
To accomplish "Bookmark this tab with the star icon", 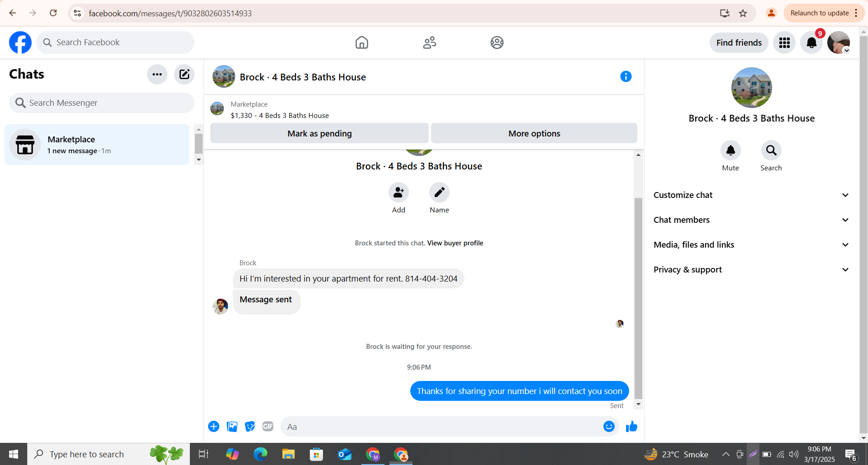I will pos(743,13).
